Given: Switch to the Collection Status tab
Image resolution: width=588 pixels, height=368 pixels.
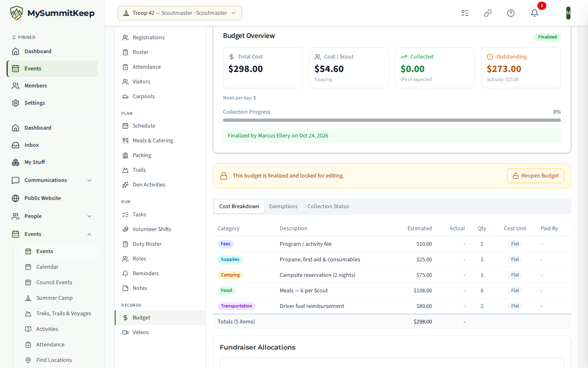Looking at the screenshot, I should [x=328, y=206].
